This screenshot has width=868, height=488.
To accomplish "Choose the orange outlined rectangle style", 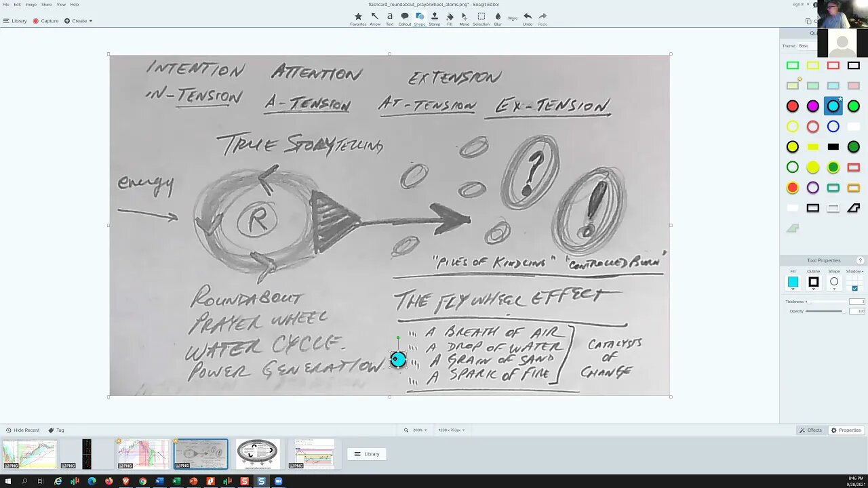I will pyautogui.click(x=854, y=188).
